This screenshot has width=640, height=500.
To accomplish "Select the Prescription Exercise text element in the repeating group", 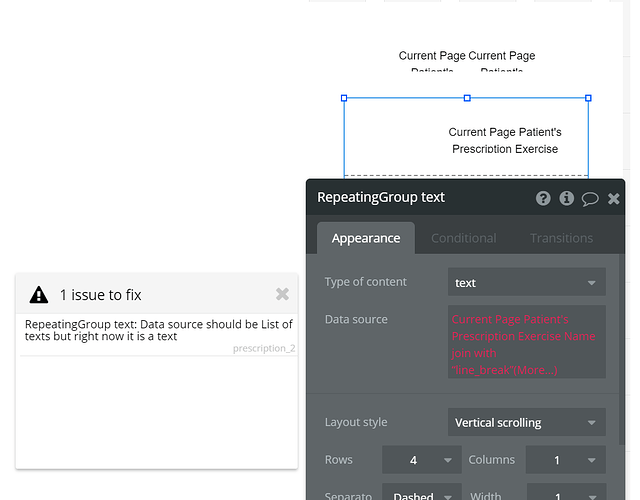I will point(505,140).
